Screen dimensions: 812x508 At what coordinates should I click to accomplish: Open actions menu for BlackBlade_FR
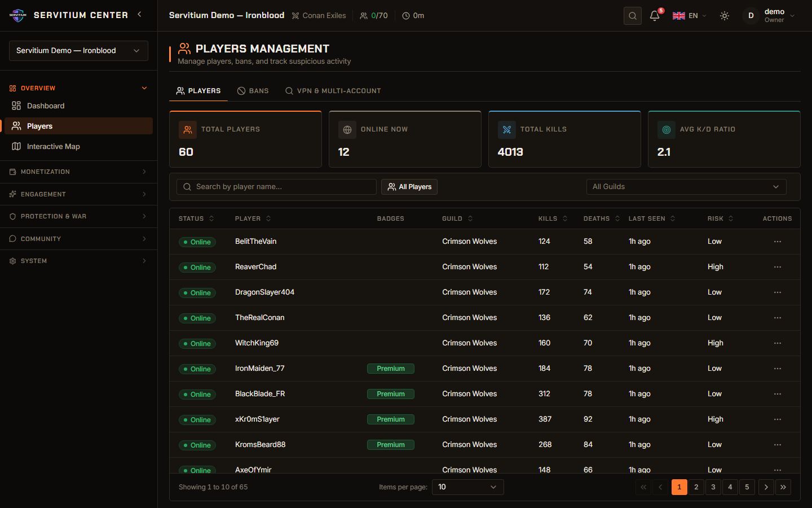(x=778, y=394)
